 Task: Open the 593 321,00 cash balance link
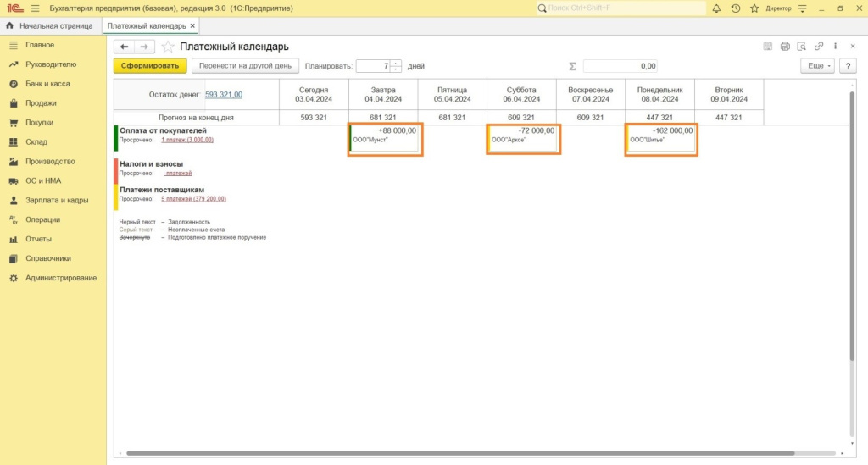(224, 94)
